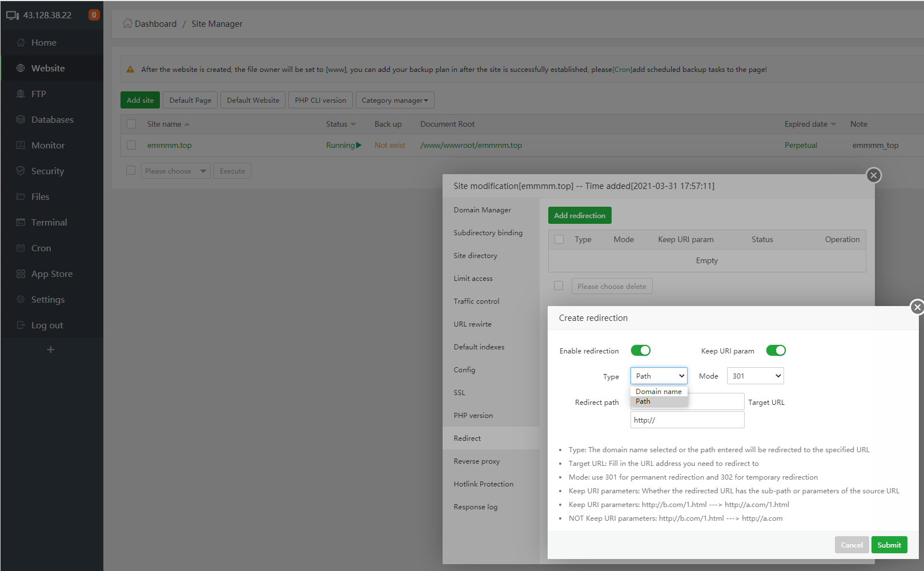The width and height of the screenshot is (924, 571).
Task: Select Path option in Type list
Action: (x=659, y=401)
